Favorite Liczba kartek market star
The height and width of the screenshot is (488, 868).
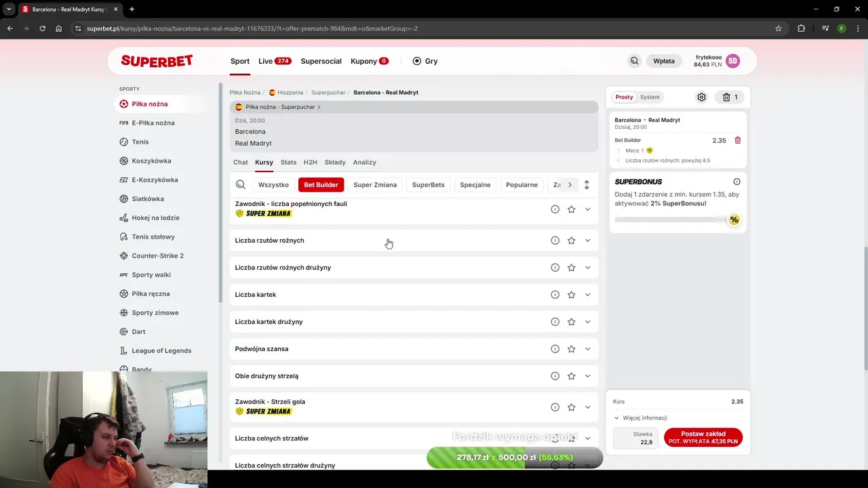coord(571,295)
